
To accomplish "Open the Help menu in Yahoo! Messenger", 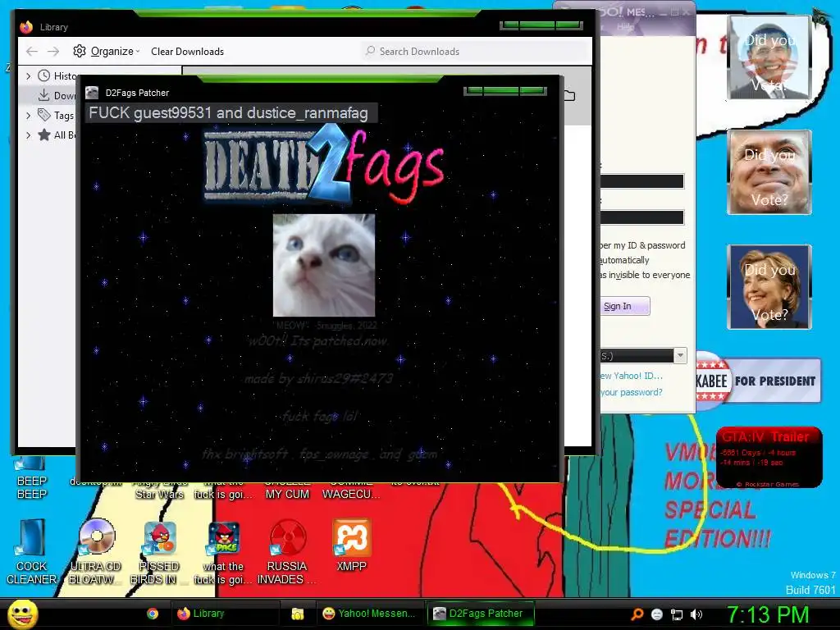I will click(625, 27).
